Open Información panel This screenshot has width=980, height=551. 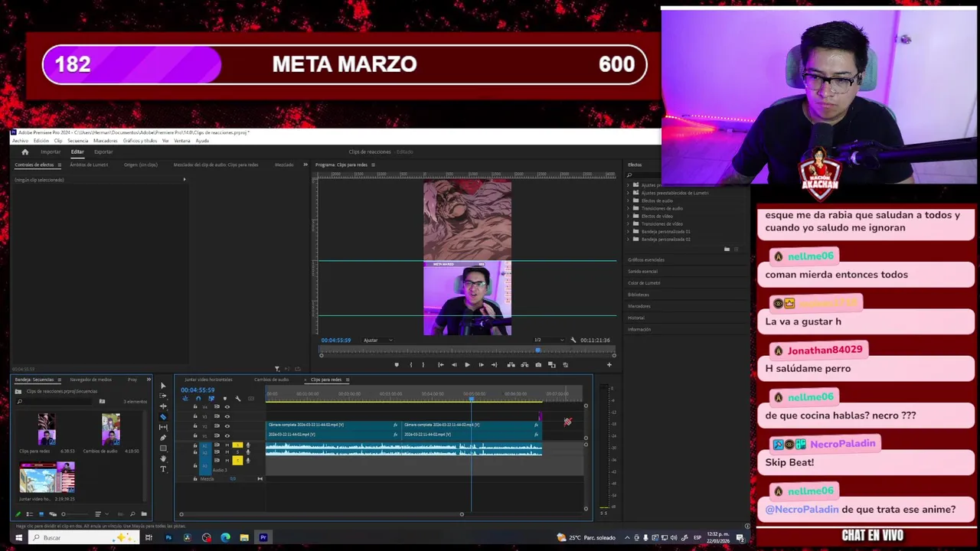(x=639, y=329)
